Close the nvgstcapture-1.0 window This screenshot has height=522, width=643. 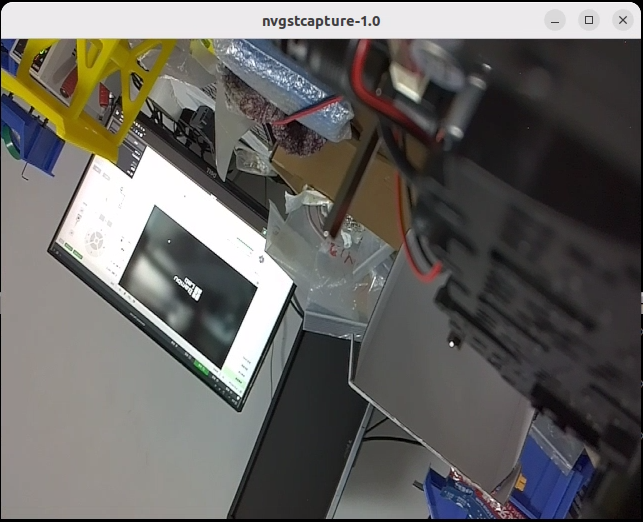click(622, 20)
